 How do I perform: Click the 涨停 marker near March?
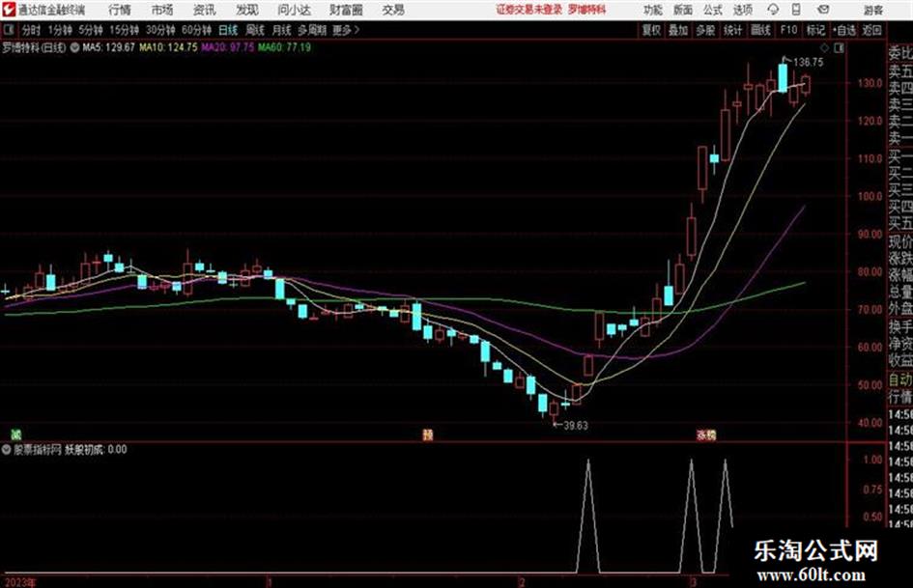706,434
